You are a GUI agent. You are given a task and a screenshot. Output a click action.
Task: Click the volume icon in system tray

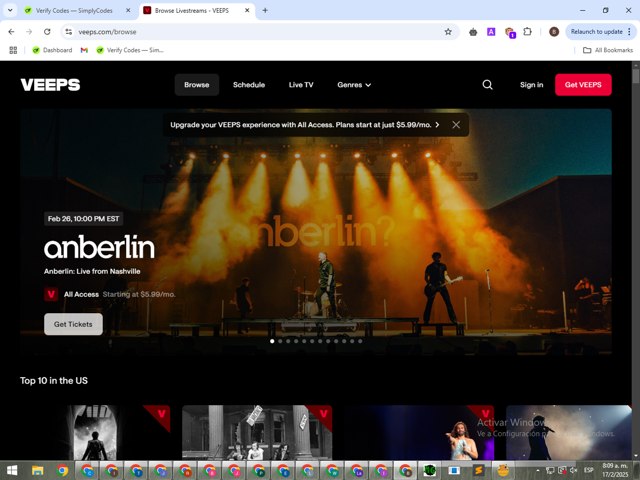[573, 471]
